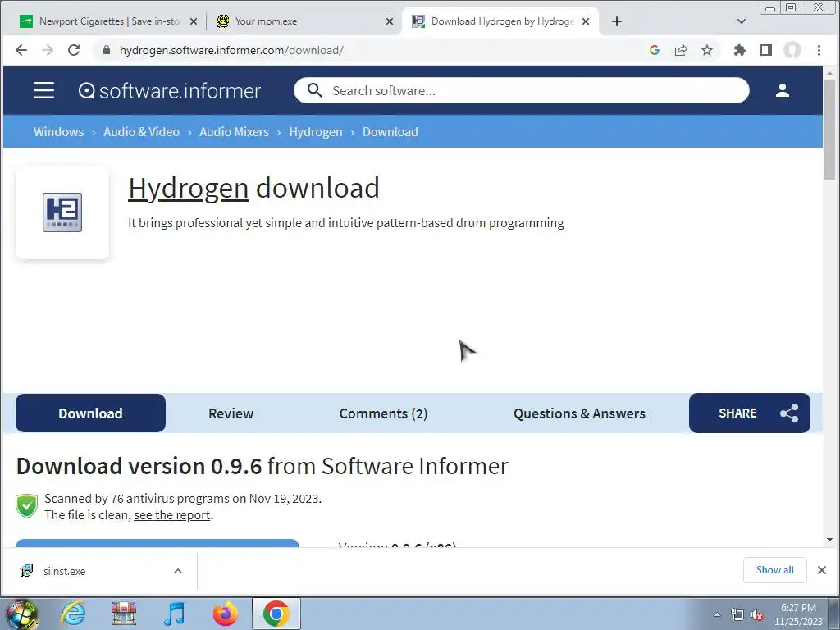The width and height of the screenshot is (840, 630).
Task: Close the Download Hydrogen tab
Action: coord(586,21)
